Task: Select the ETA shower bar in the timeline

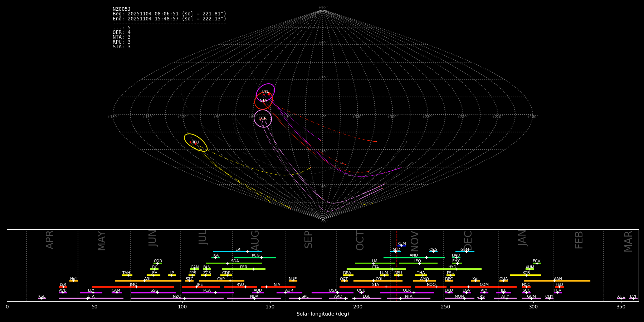Action: [x=91, y=298]
